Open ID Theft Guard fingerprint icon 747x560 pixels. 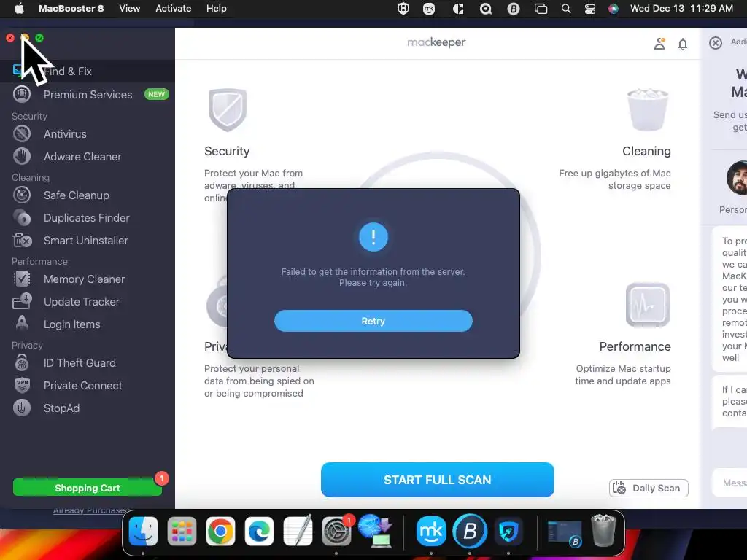point(22,363)
